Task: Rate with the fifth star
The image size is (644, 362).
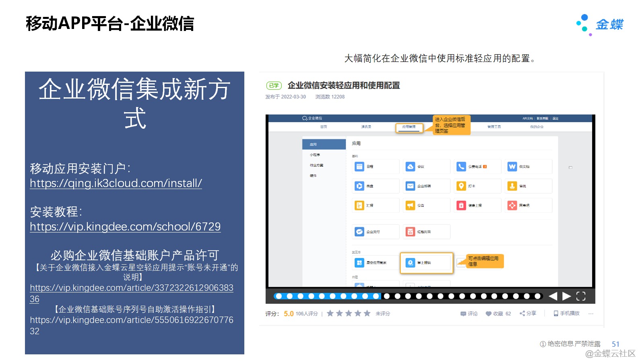Action: [367, 313]
